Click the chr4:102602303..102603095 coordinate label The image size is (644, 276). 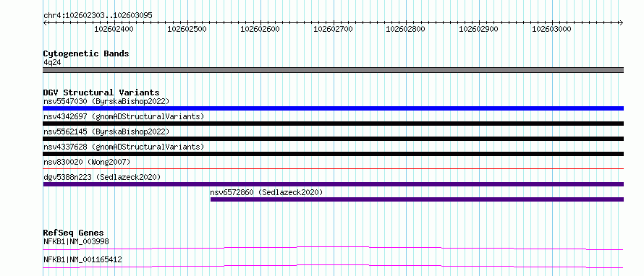coord(98,16)
